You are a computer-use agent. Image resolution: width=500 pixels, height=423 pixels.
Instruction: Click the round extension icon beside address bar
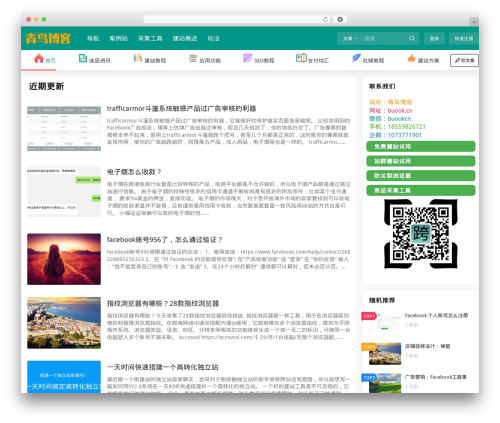[x=340, y=19]
